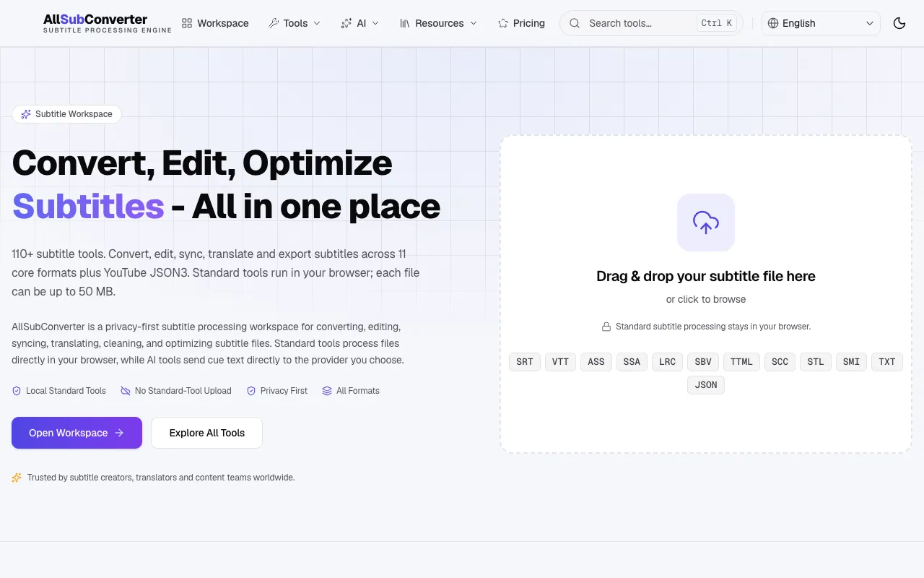Click the search magnifier icon

point(575,23)
